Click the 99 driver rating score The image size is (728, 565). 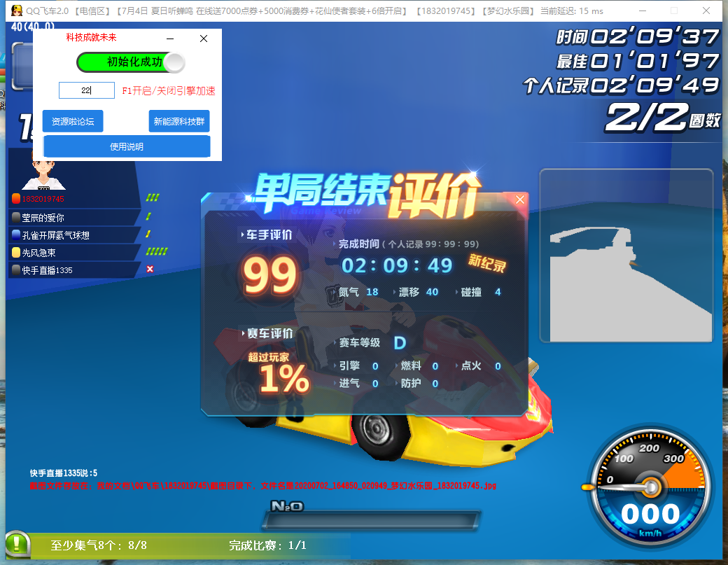click(x=269, y=277)
